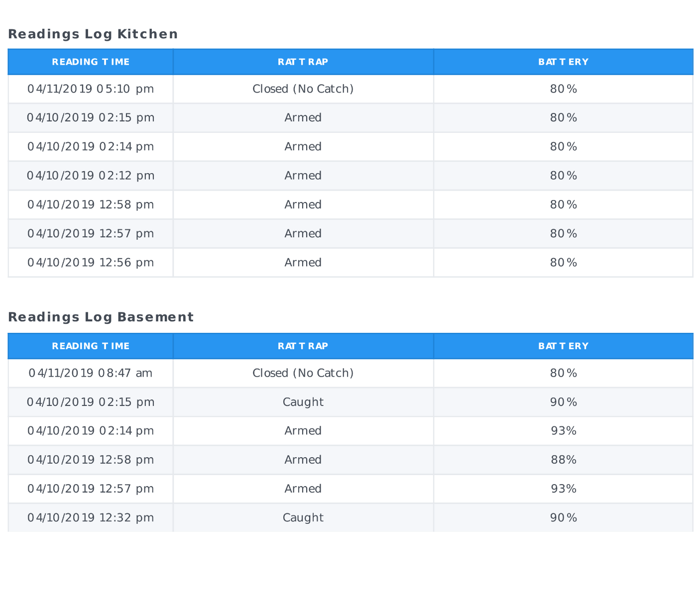The height and width of the screenshot is (597, 700).
Task: Select Basement reading at 04/10/2019 12:32 pm
Action: coord(91,518)
